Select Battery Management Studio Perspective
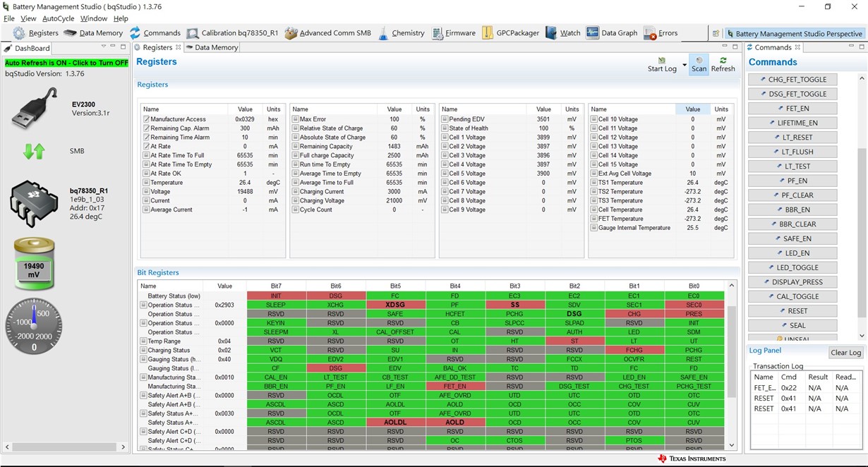 (794, 33)
